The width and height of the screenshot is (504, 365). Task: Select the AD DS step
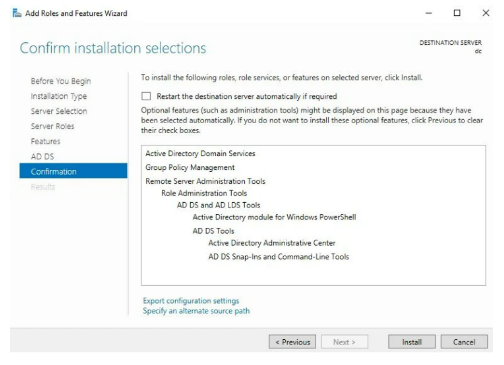tap(42, 156)
